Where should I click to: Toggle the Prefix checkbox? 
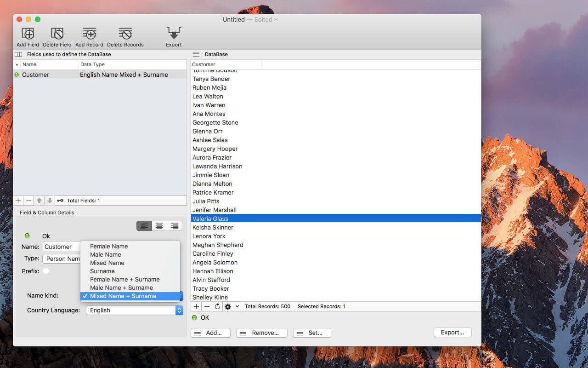(45, 271)
